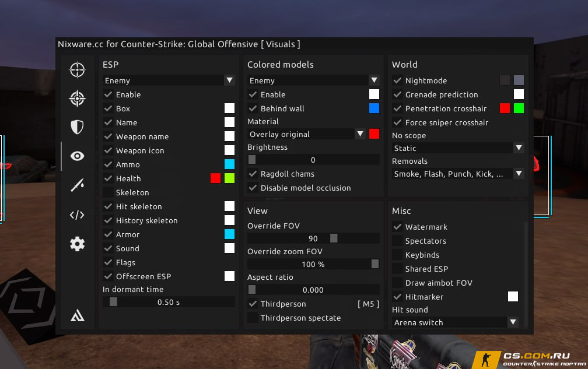Open the second crosshair ragebot icon
This screenshot has height=369, width=588.
(x=77, y=99)
